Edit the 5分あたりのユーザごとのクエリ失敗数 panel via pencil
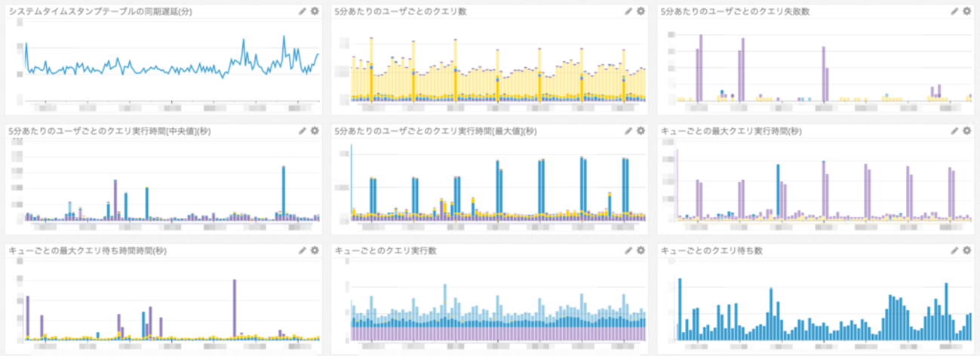This screenshot has height=356, width=980. 954,11
